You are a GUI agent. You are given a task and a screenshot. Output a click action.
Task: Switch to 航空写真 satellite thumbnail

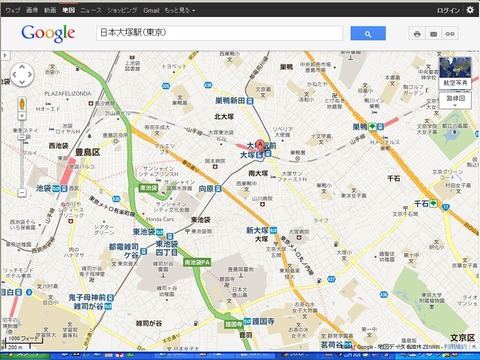(x=455, y=72)
